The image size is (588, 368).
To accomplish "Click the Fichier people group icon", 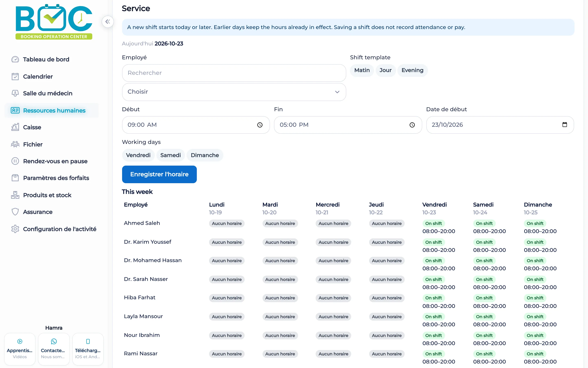I will click(x=15, y=144).
